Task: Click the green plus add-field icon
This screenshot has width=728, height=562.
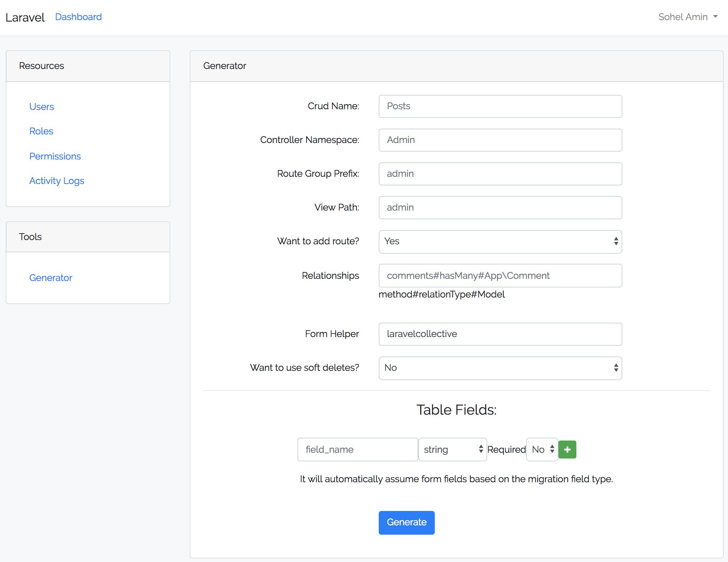Action: click(567, 450)
